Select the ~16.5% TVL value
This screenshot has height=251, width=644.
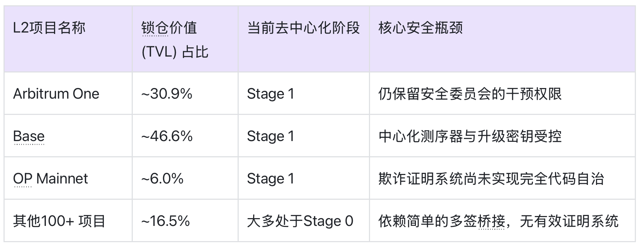click(x=165, y=221)
